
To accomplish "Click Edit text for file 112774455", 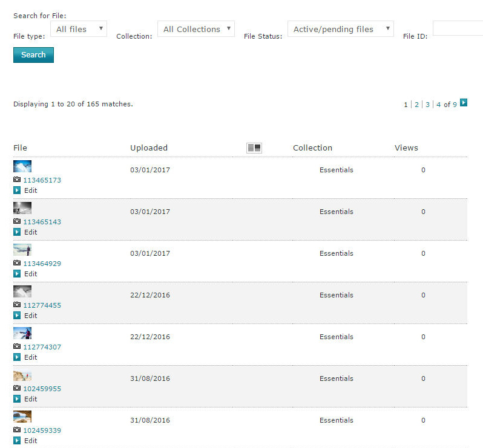I will click(30, 316).
